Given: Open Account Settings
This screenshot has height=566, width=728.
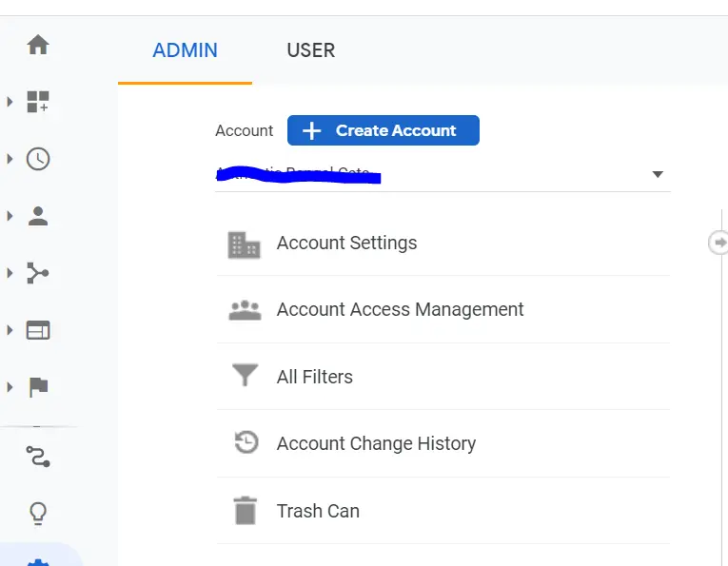Looking at the screenshot, I should point(346,244).
